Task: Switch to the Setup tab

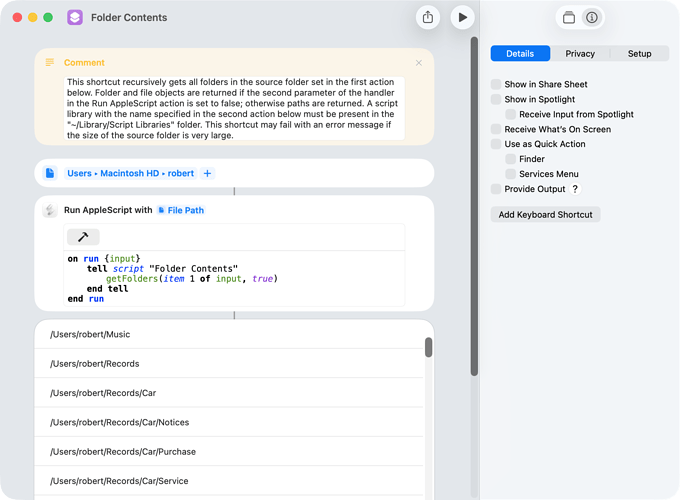Action: point(639,54)
